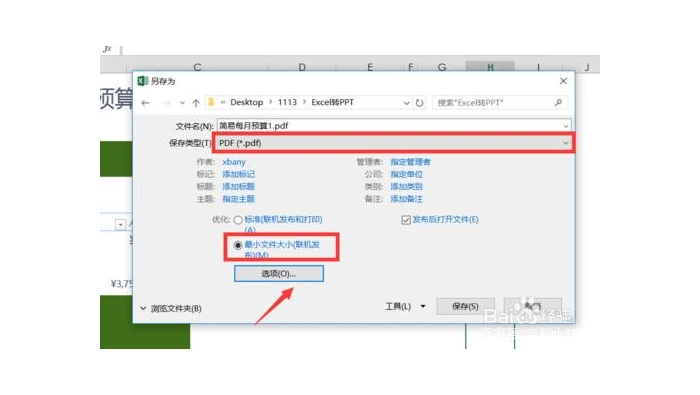Refresh the Excel转PPT folder view
Image resolution: width=700 pixels, height=395 pixels.
pos(419,103)
